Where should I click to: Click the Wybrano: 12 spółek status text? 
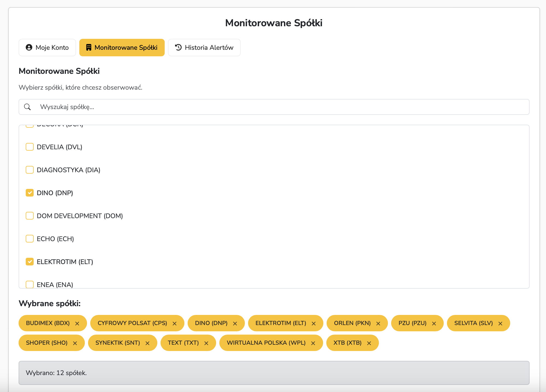coord(56,373)
